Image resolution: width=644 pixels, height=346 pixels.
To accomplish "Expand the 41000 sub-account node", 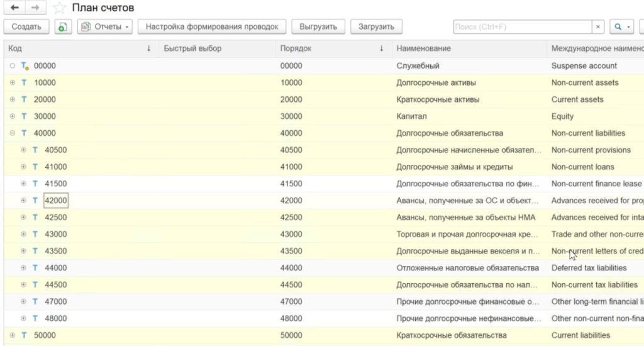I will [24, 167].
